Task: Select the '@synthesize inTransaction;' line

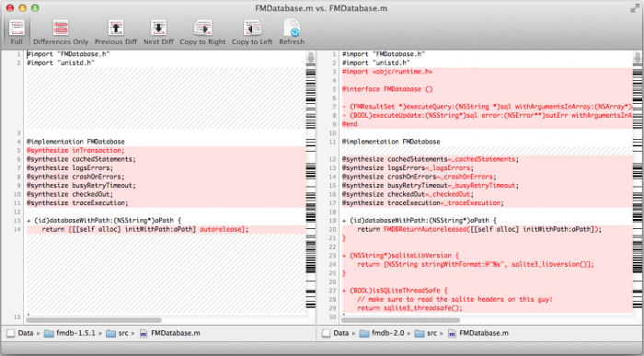Action: pos(166,150)
